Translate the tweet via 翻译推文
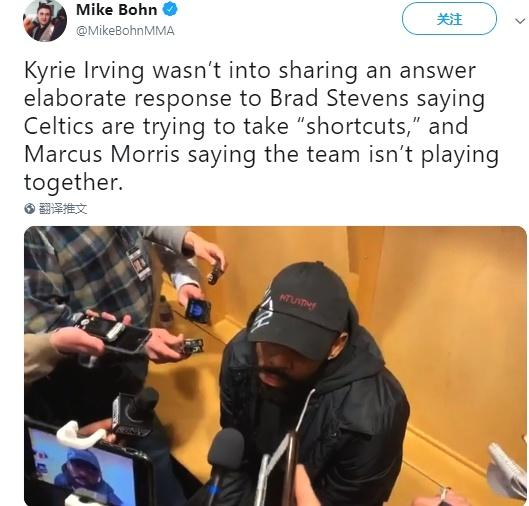Screen dimensions: 529x506 click(x=63, y=209)
